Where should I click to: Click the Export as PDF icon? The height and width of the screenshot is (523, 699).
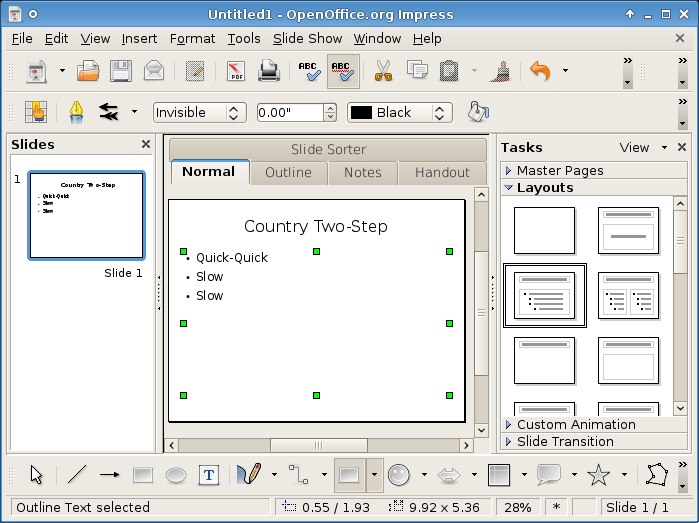236,71
